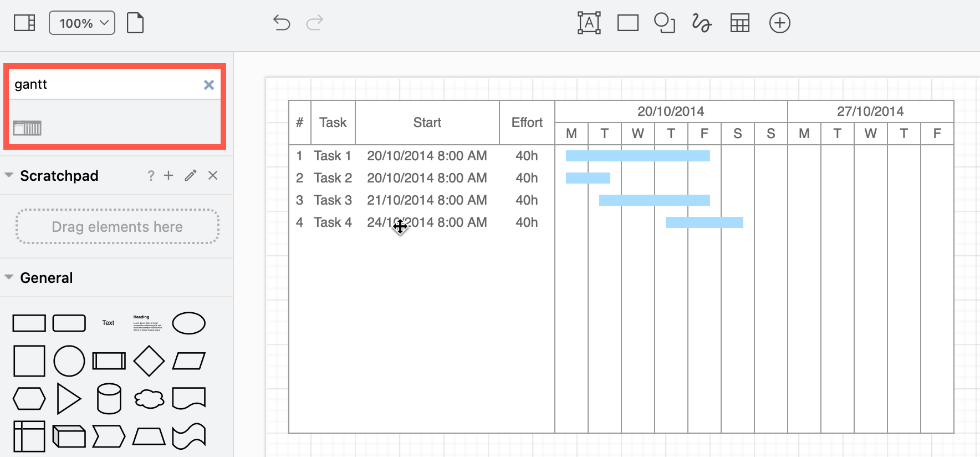The width and height of the screenshot is (980, 457).
Task: Pick the ellipse shape in General
Action: pyautogui.click(x=188, y=323)
